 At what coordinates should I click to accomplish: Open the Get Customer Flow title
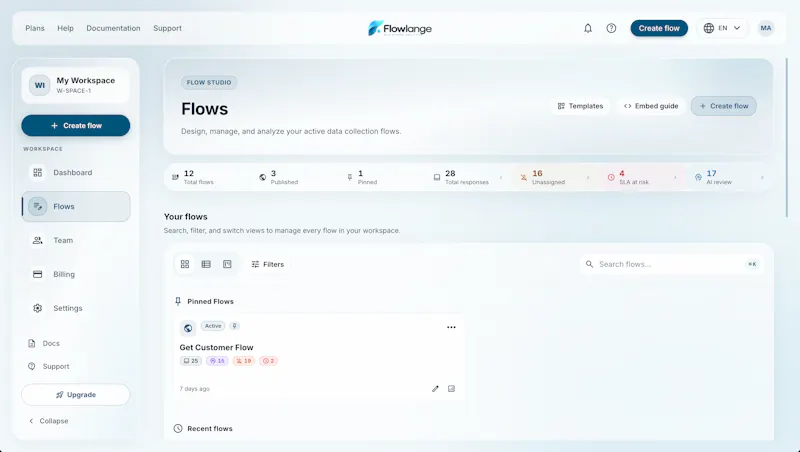click(216, 347)
